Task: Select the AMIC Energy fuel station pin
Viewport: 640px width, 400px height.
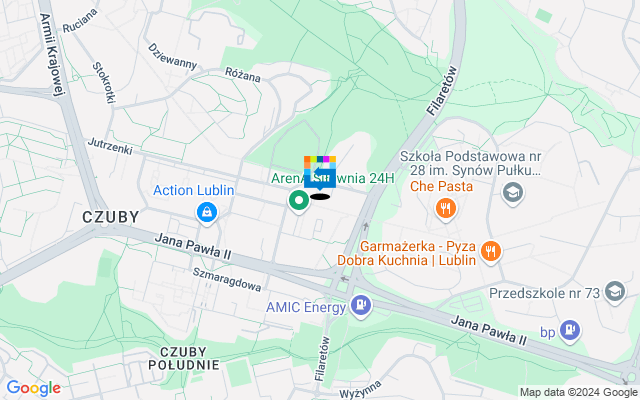Action: click(x=360, y=306)
